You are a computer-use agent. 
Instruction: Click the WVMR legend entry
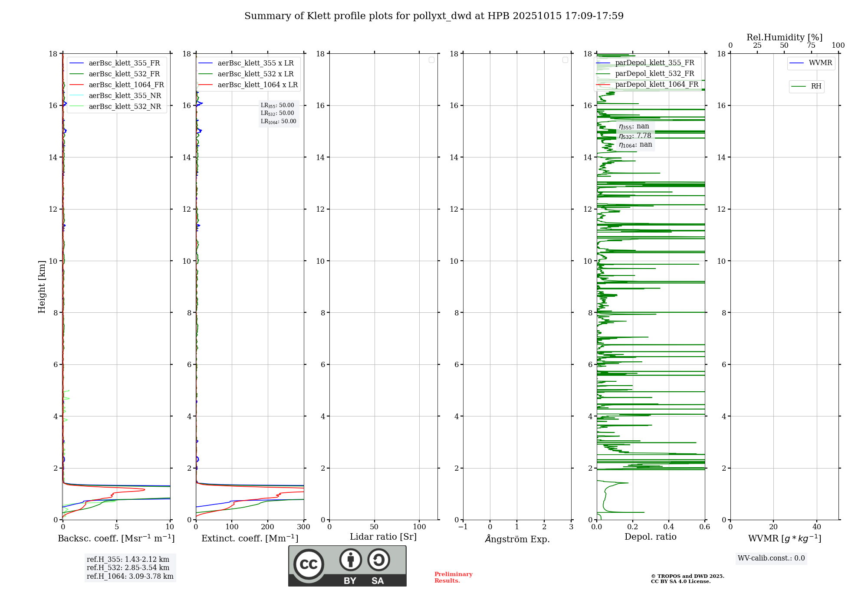pyautogui.click(x=820, y=63)
